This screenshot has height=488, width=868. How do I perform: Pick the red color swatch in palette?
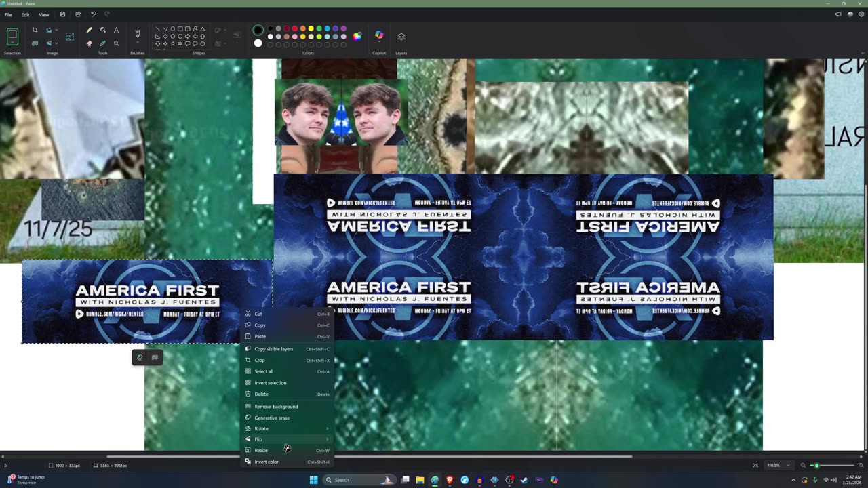click(295, 28)
